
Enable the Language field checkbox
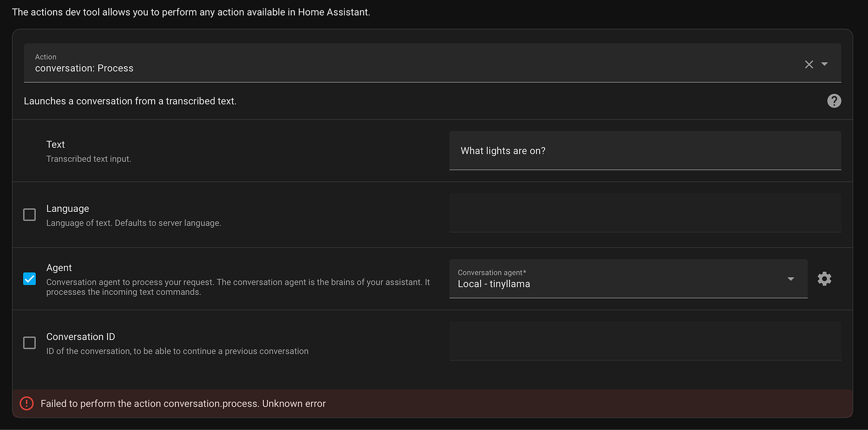pos(29,214)
